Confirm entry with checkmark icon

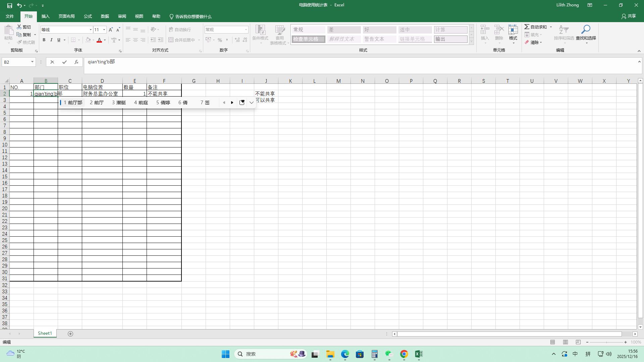pos(64,62)
